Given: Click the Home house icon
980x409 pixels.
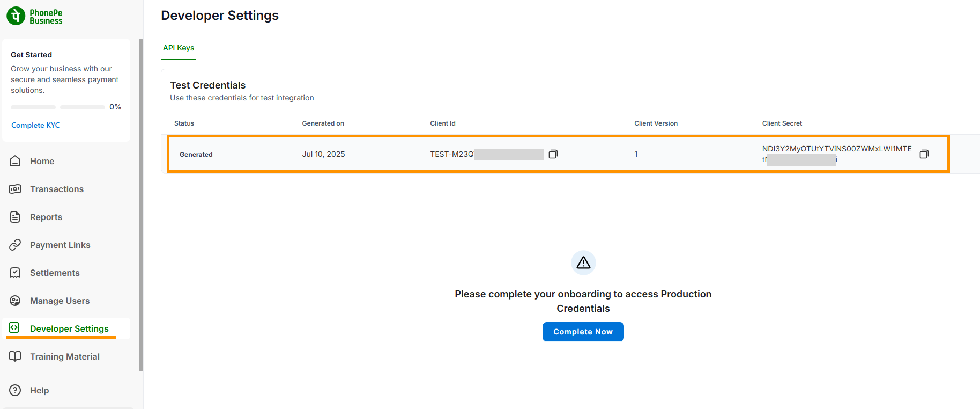Looking at the screenshot, I should pyautogui.click(x=15, y=161).
